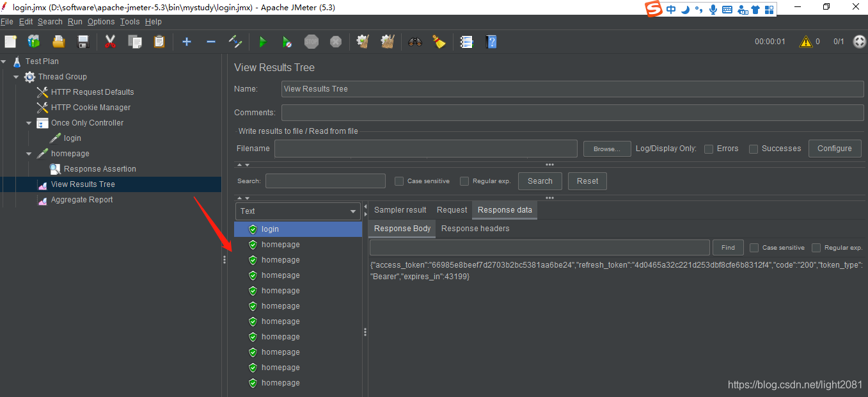This screenshot has height=397, width=868.
Task: Select HTTP Cookie Manager in tree
Action: (x=91, y=108)
